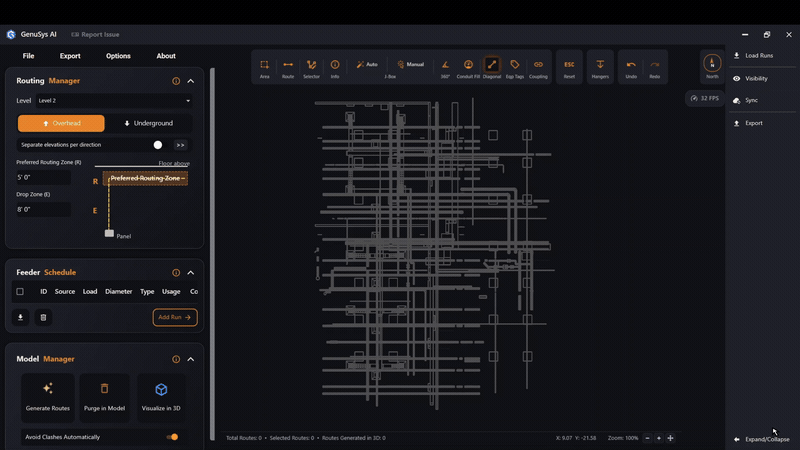Click the Add Run button
This screenshot has height=450, width=800.
175,317
